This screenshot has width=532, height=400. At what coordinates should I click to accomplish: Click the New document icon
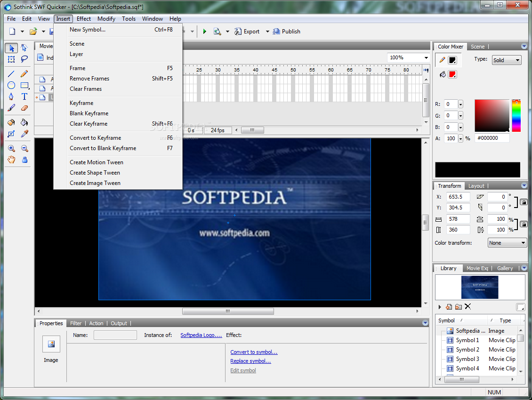12,32
